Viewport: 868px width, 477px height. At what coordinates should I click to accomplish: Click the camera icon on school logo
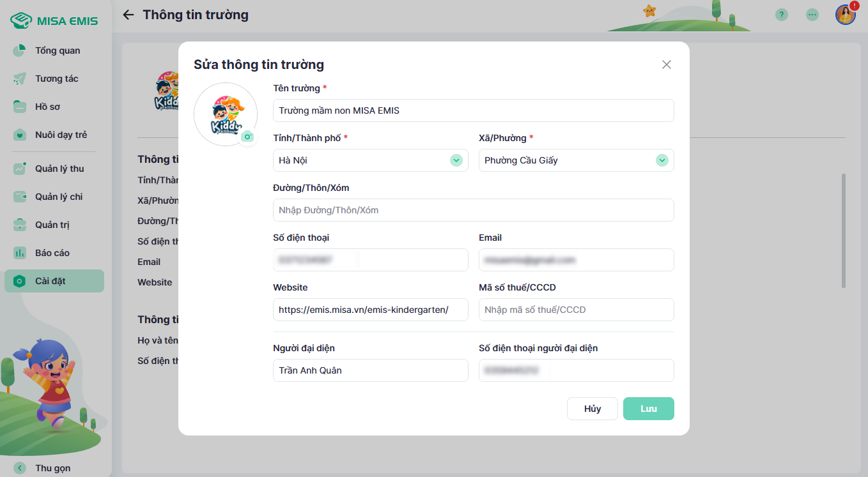(247, 137)
